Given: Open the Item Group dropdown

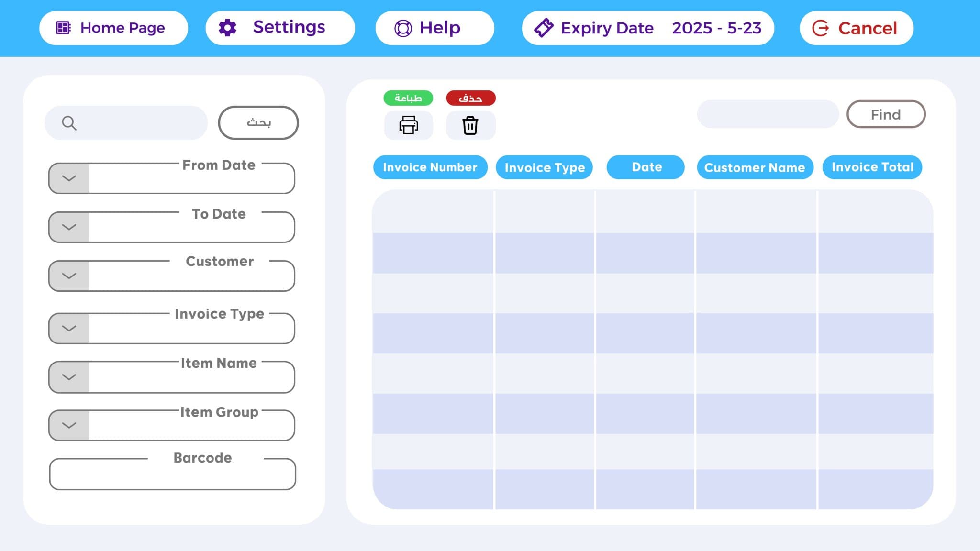Looking at the screenshot, I should click(x=69, y=425).
